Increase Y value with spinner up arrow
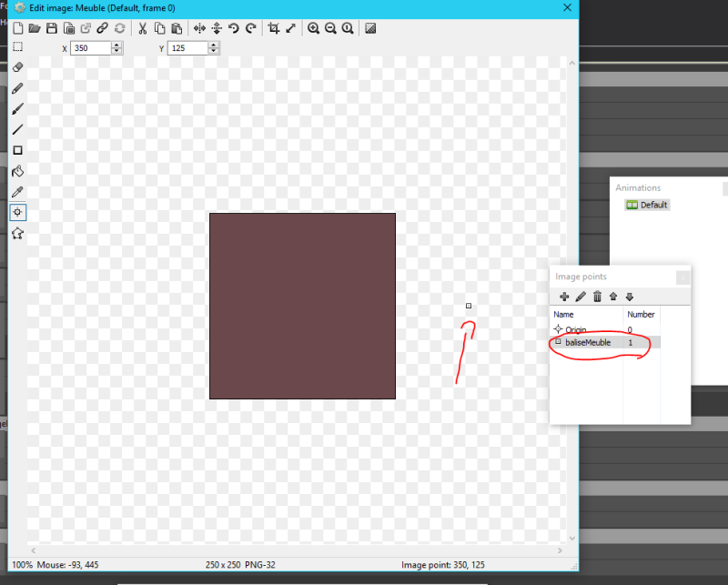 (x=214, y=45)
